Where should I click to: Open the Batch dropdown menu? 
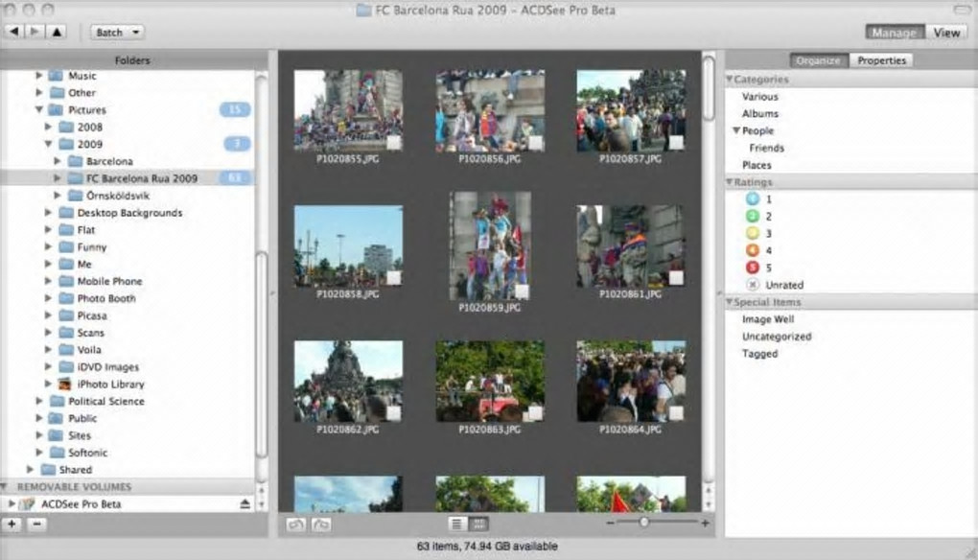pyautogui.click(x=117, y=32)
